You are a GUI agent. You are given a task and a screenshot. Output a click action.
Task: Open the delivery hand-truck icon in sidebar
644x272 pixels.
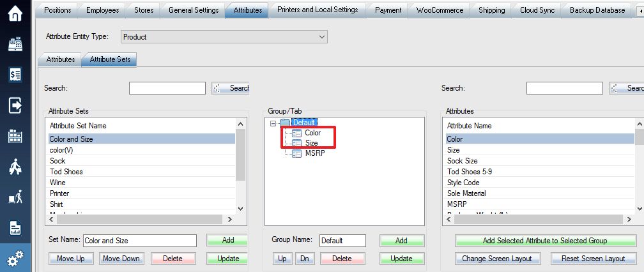click(x=15, y=198)
